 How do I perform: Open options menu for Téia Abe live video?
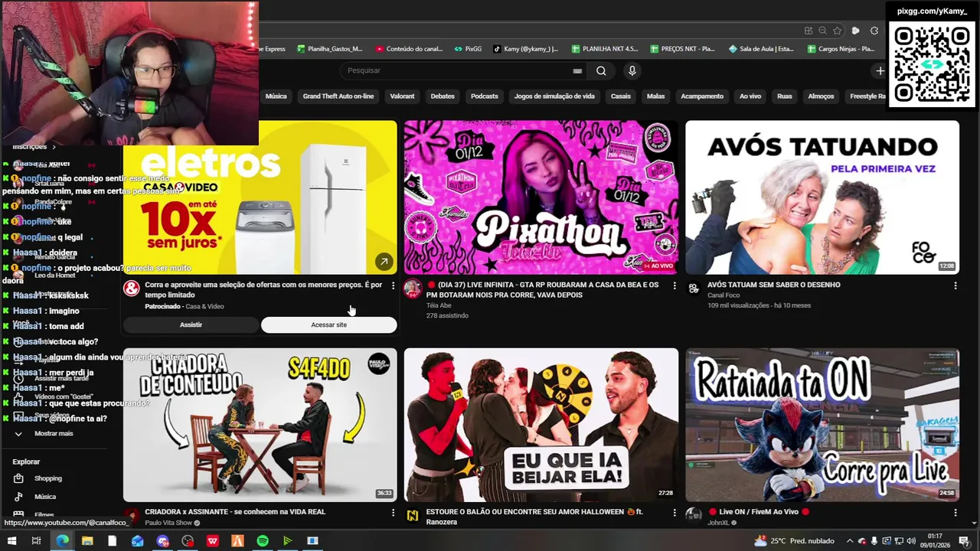[x=674, y=285]
